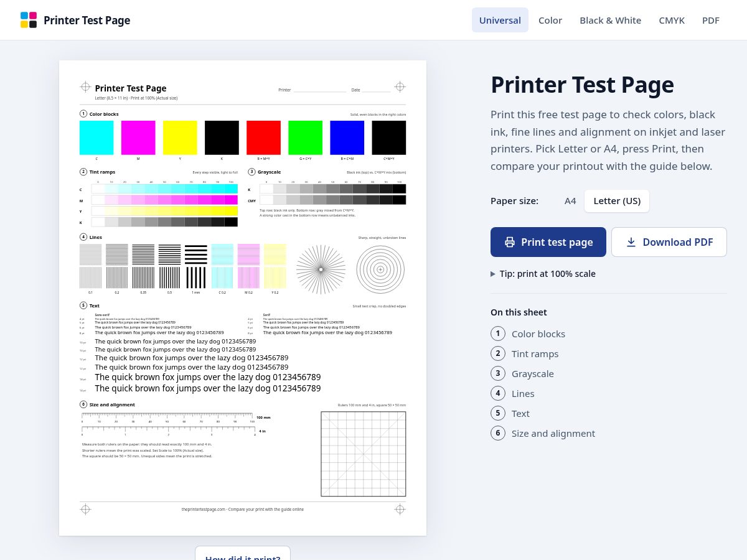Click the magenta color block on preview

[138, 138]
